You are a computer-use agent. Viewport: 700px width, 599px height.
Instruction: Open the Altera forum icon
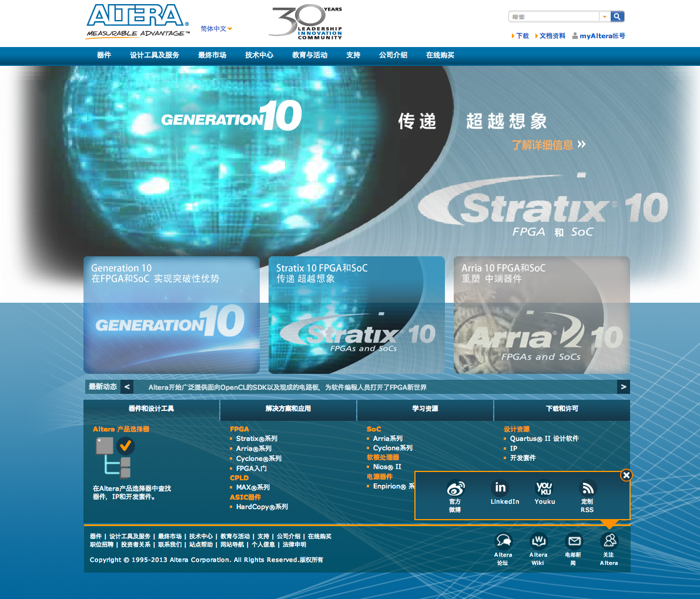click(504, 541)
